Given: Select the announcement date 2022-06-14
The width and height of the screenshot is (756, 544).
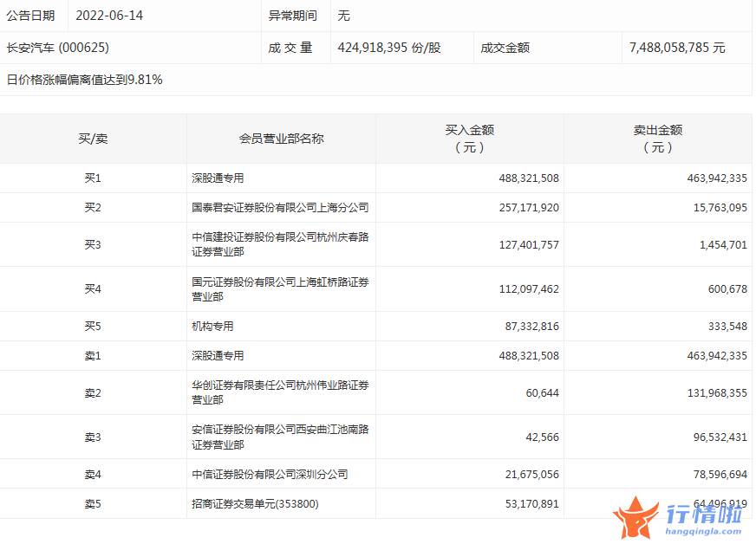Looking at the screenshot, I should pos(109,16).
